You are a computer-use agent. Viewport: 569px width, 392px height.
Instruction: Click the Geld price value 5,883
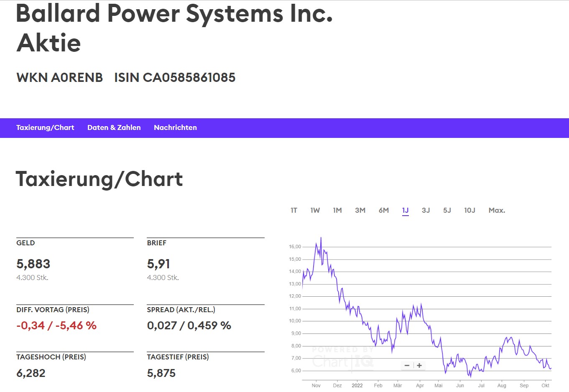coord(33,264)
